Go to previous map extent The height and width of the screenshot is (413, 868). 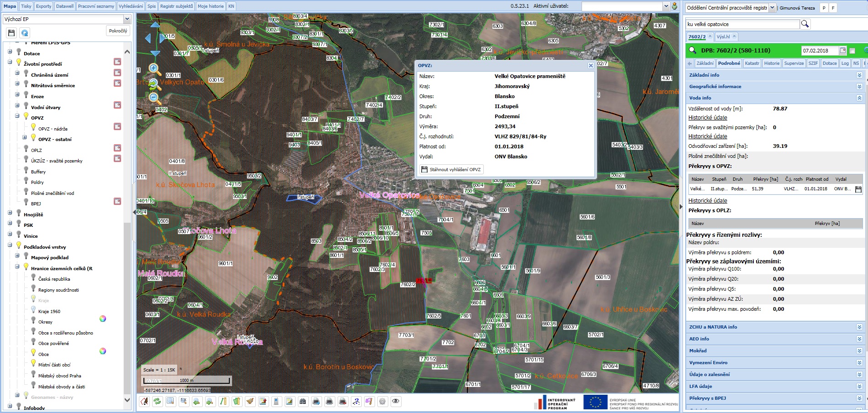coord(197,402)
